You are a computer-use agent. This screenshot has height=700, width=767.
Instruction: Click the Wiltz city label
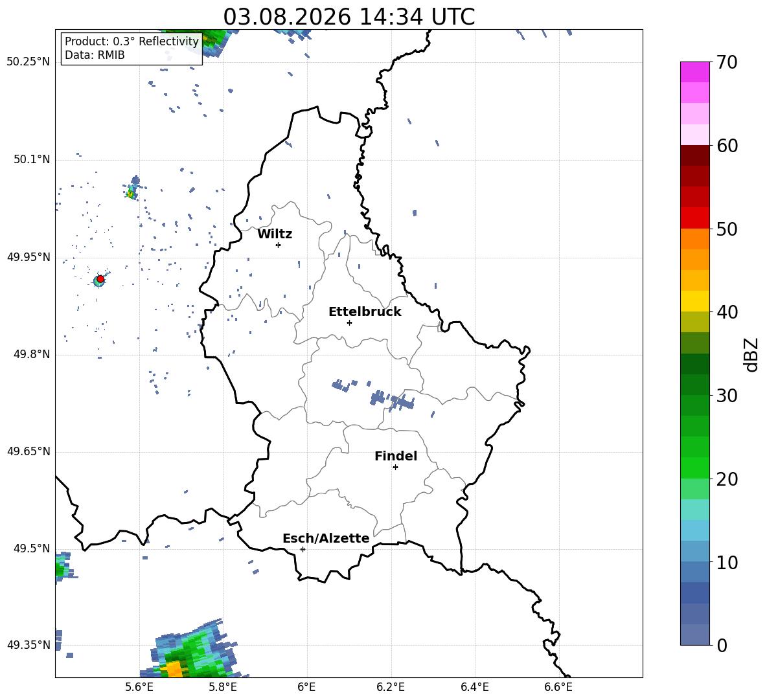pyautogui.click(x=275, y=234)
